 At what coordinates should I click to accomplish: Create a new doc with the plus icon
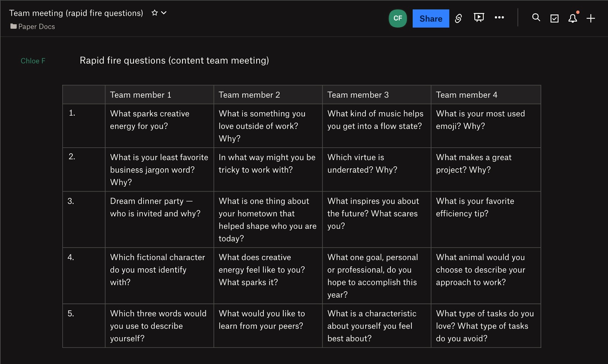point(591,18)
